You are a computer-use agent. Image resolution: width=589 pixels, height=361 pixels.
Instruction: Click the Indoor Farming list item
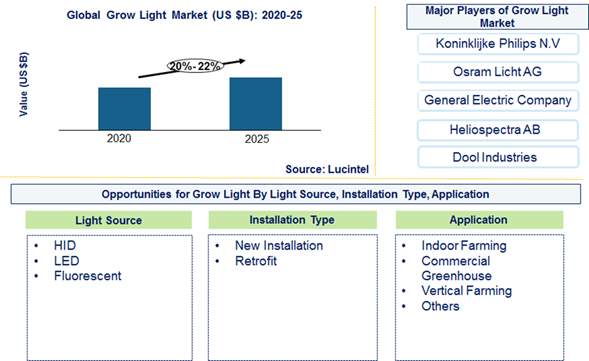pyautogui.click(x=464, y=246)
